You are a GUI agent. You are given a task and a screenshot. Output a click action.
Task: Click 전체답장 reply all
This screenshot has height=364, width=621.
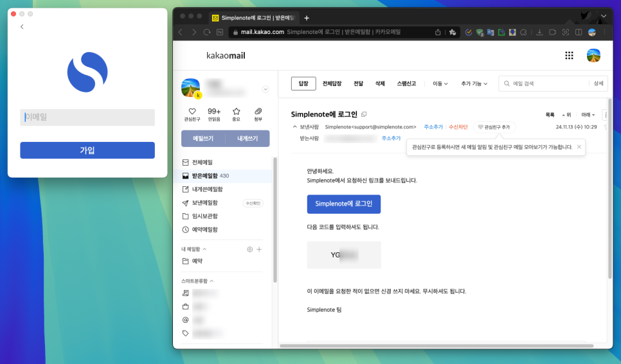pyautogui.click(x=332, y=83)
